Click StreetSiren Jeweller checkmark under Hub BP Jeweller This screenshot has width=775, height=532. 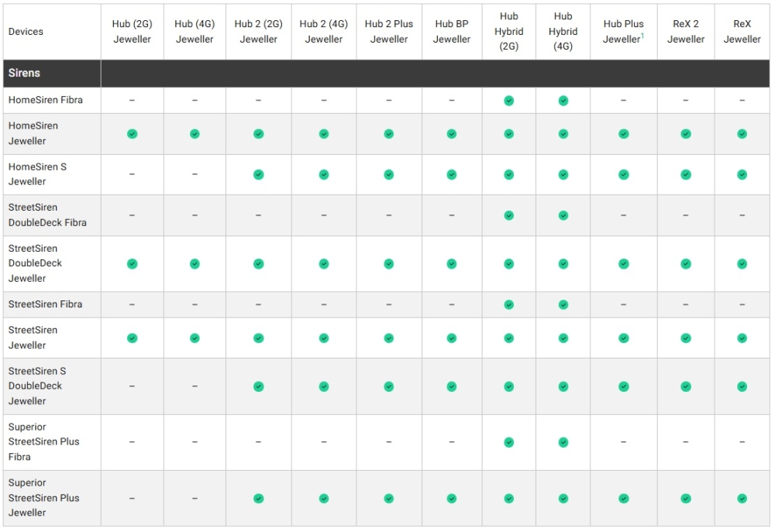(x=451, y=338)
